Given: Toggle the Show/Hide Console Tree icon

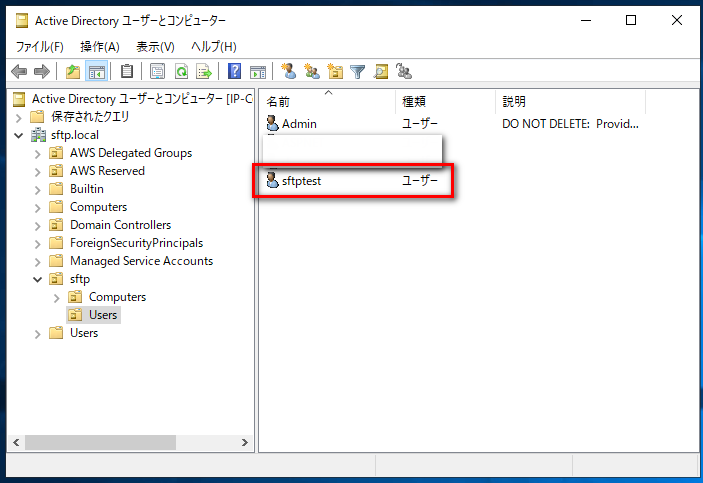Looking at the screenshot, I should click(96, 71).
